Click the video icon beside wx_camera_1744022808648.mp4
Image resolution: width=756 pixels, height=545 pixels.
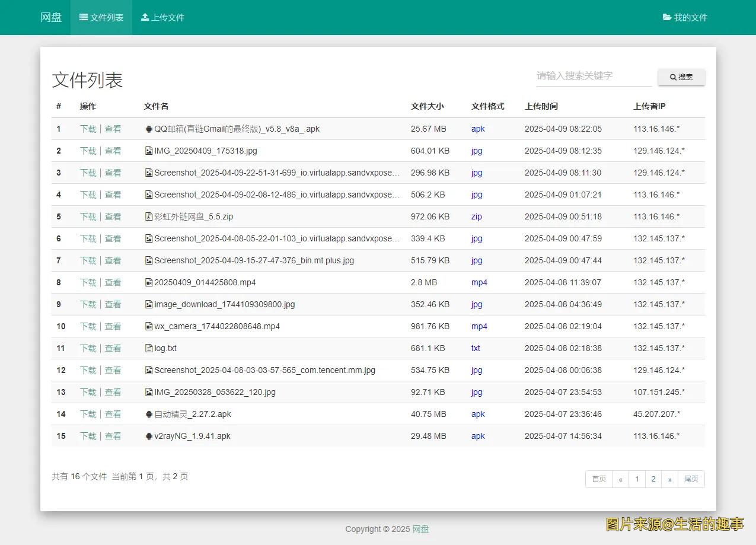click(149, 326)
